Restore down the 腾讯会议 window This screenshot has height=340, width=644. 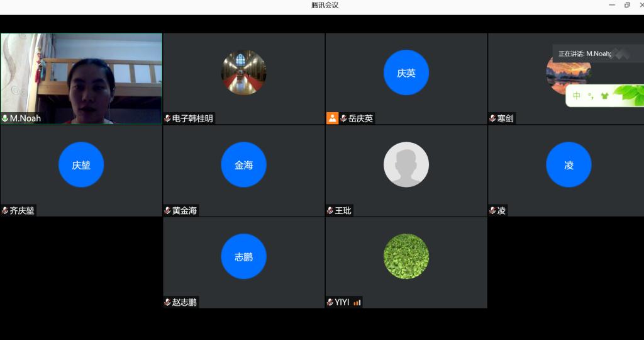click(x=627, y=5)
